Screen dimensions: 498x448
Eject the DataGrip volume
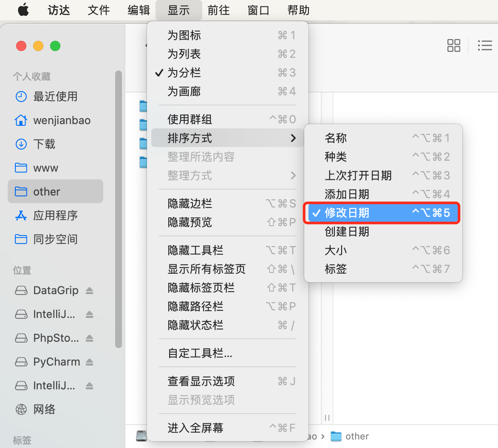pos(89,290)
